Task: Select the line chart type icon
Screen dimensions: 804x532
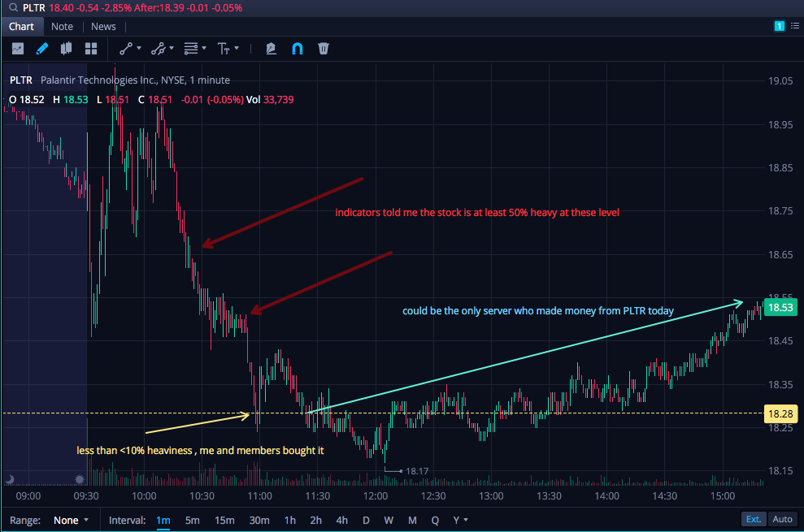Action: tap(18, 49)
